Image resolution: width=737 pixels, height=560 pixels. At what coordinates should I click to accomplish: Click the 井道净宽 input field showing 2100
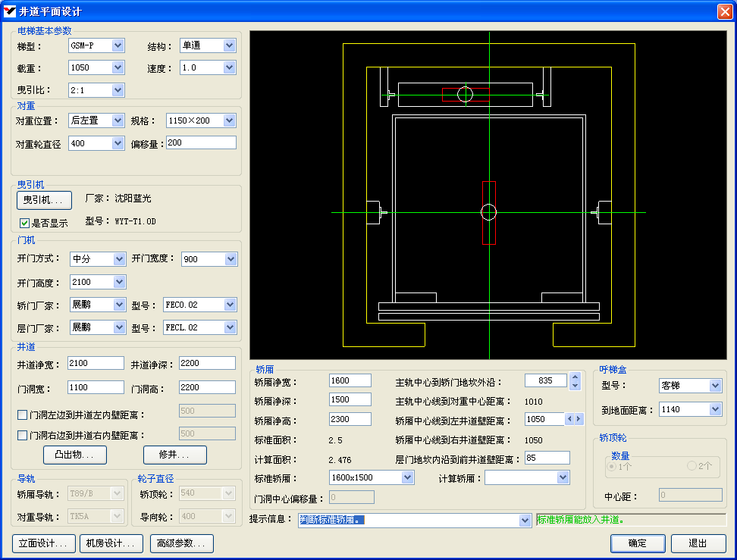[96, 364]
